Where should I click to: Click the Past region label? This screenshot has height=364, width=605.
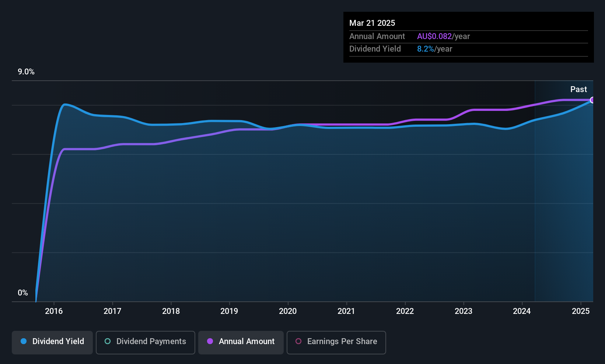578,89
